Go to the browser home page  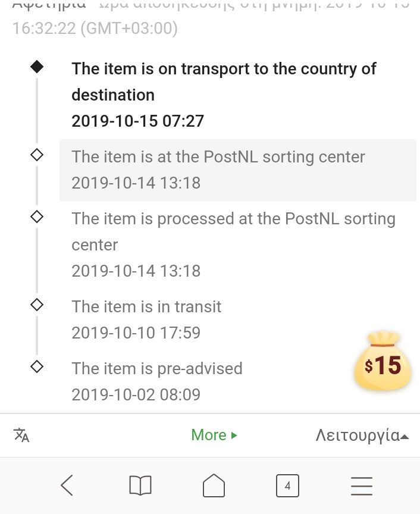(214, 485)
